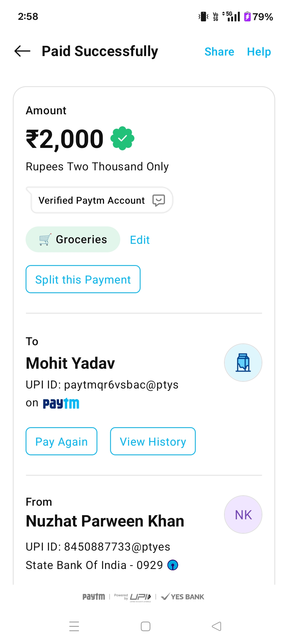Tap Mohit Yadav's milk carton avatar
The height and width of the screenshot is (644, 288).
pos(243,363)
